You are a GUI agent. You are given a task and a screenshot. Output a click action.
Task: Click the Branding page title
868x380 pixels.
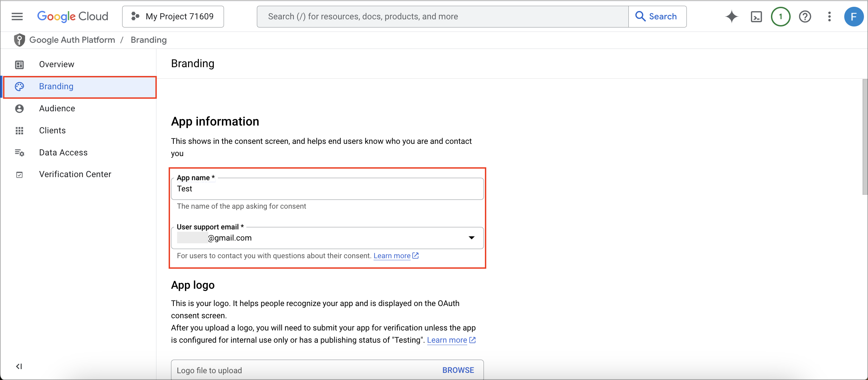point(192,63)
